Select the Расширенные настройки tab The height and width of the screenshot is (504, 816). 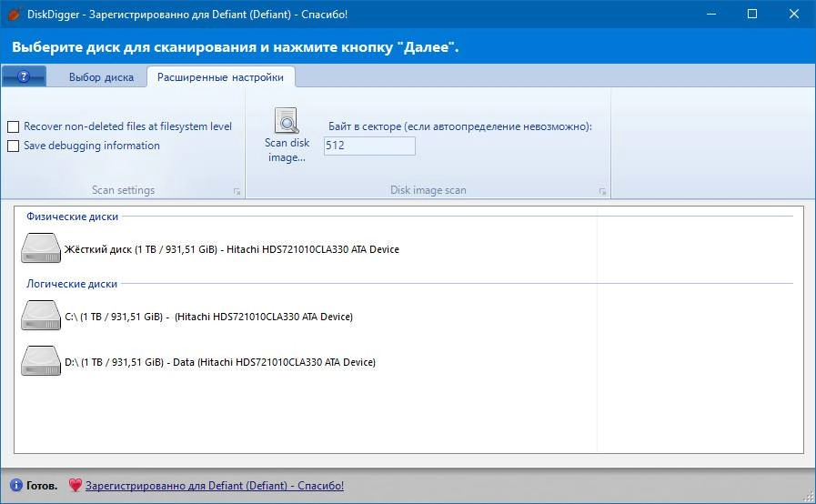[x=221, y=77]
